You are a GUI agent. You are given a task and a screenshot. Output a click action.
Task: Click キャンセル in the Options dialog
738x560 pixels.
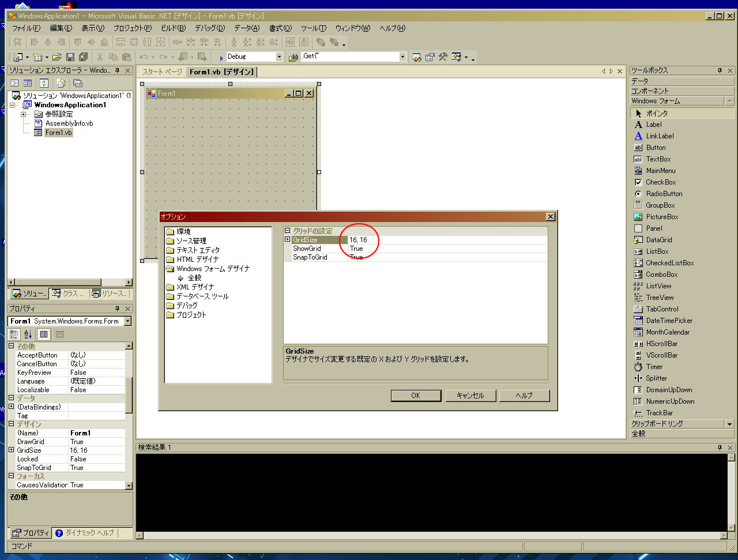coord(470,396)
